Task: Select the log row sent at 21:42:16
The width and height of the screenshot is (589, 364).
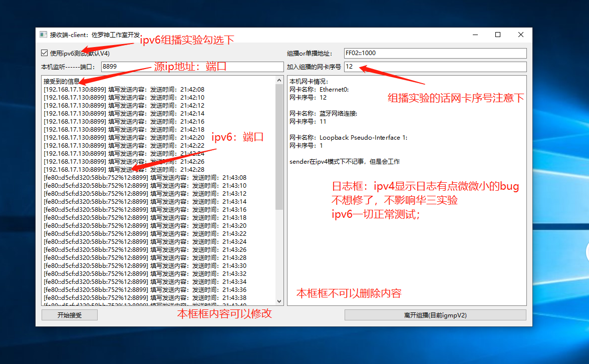Action: 124,121
